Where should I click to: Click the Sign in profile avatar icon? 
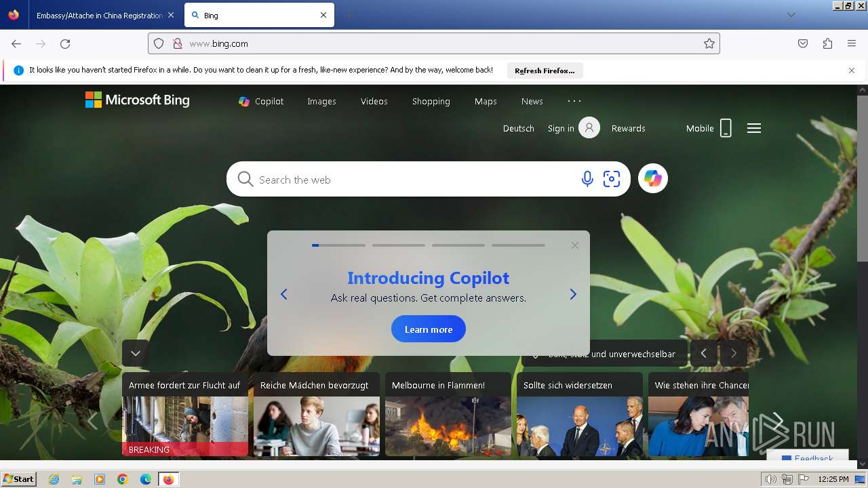click(589, 127)
